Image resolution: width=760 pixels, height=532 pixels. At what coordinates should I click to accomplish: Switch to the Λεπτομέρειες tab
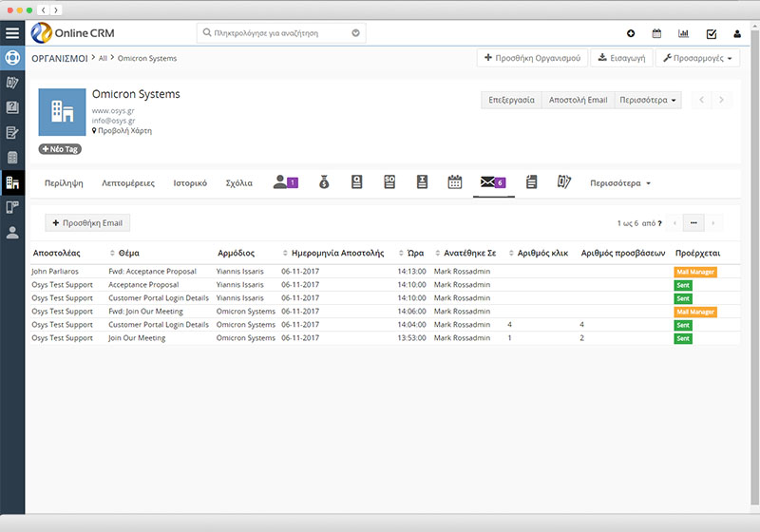pyautogui.click(x=128, y=183)
